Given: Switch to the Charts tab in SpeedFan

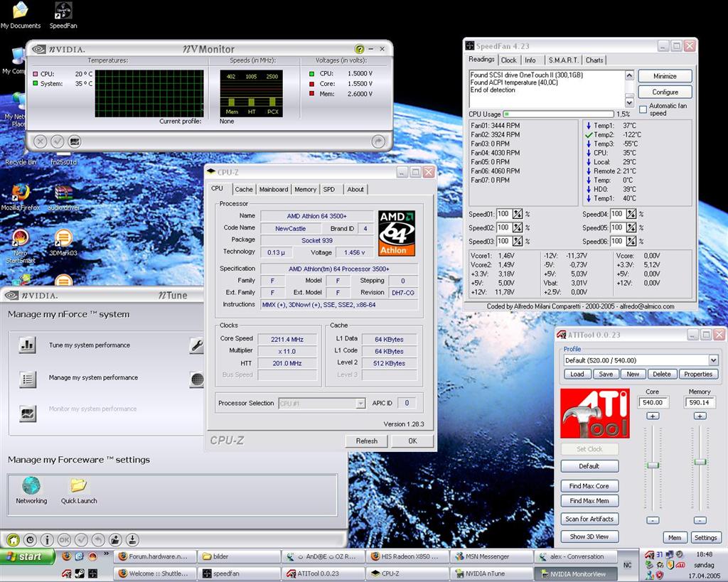Looking at the screenshot, I should 594,60.
